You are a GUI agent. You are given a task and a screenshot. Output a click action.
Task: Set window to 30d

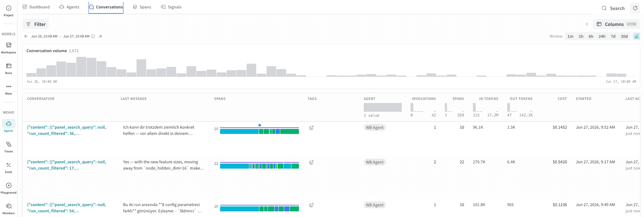coord(624,36)
